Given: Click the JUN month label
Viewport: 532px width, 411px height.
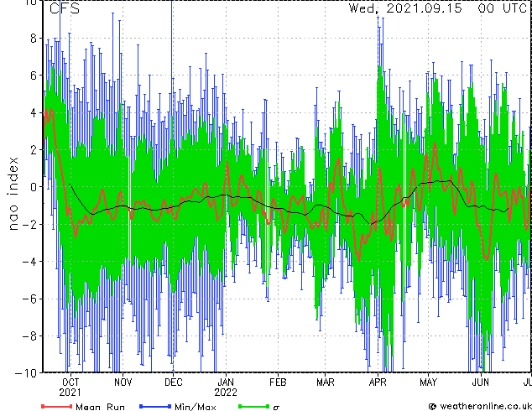Looking at the screenshot, I should (481, 382).
